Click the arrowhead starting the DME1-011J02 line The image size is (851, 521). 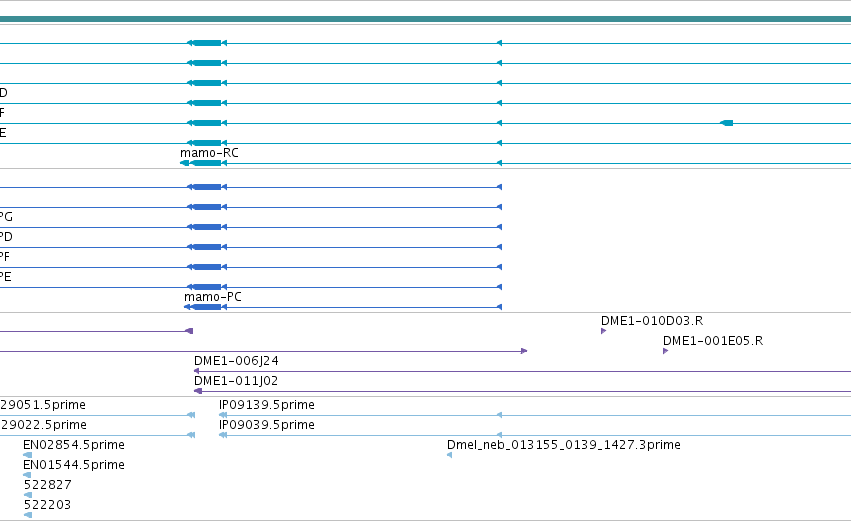(x=198, y=391)
